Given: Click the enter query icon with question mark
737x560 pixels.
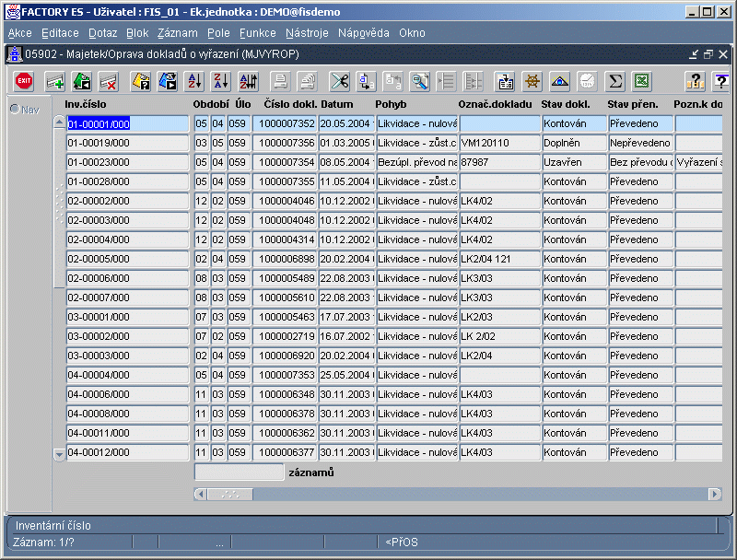Looking at the screenshot, I should point(141,81).
